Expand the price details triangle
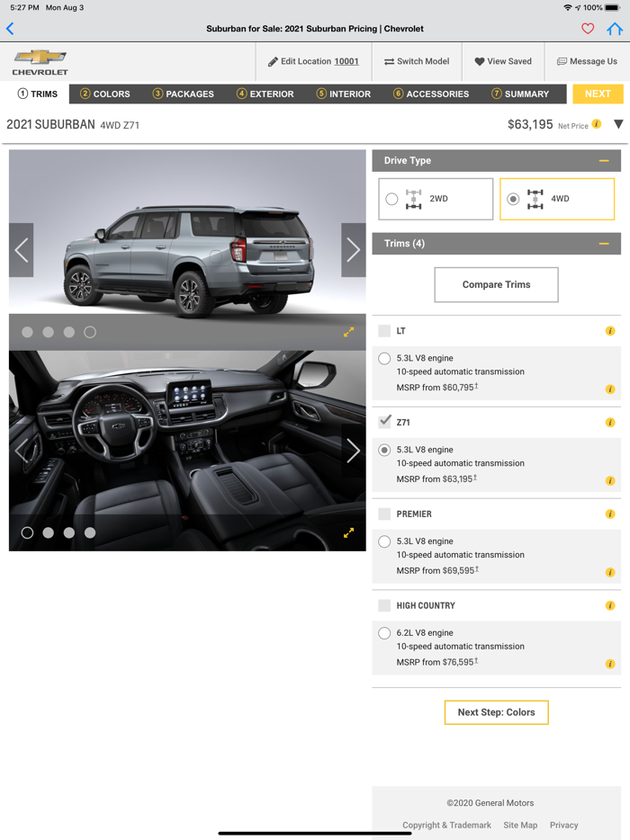 click(x=618, y=124)
